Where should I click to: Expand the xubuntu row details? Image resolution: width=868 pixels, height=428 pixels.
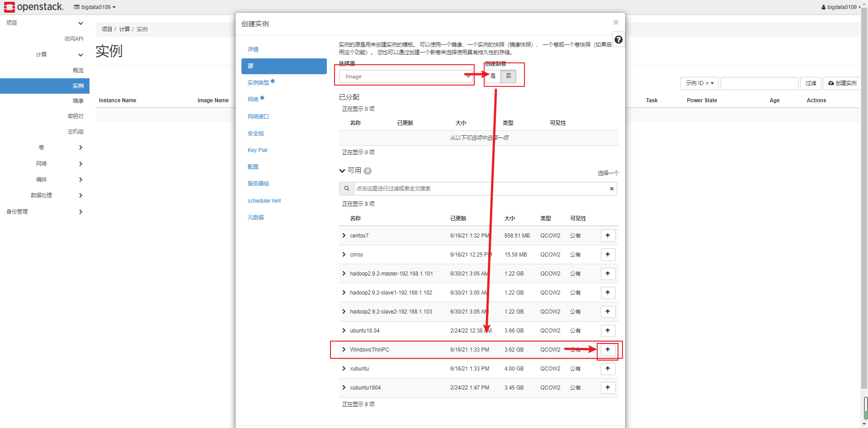coord(344,369)
